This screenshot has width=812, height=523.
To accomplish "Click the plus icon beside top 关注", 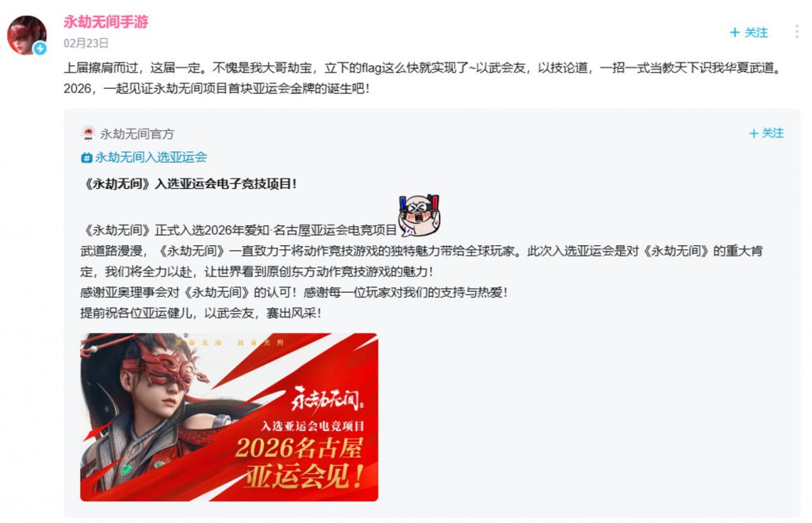I will click(x=734, y=33).
